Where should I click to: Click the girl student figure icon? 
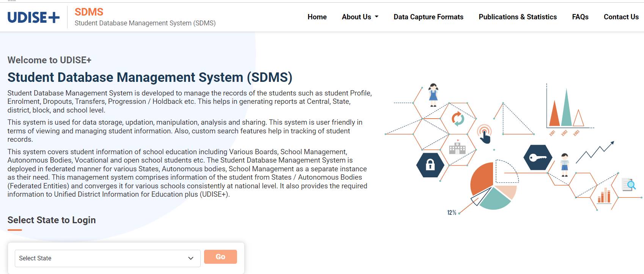point(433,95)
